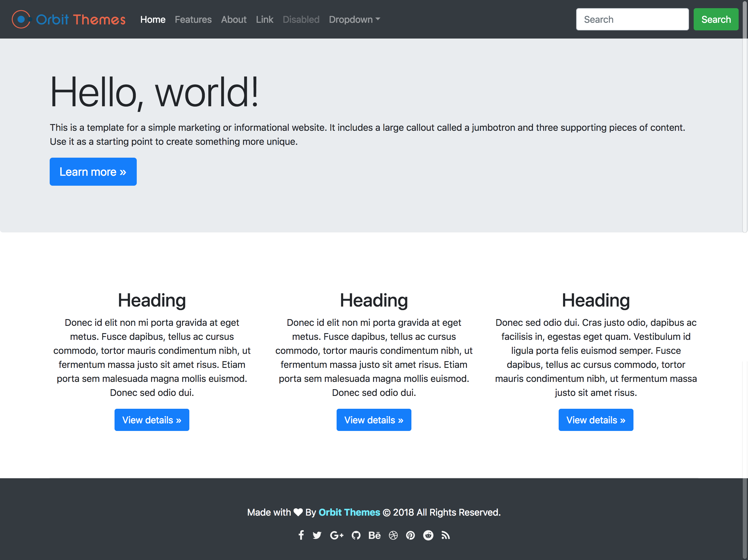
Task: Click the Facebook icon in footer
Action: (301, 535)
